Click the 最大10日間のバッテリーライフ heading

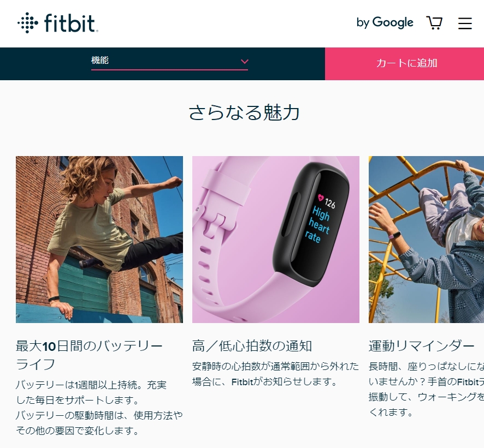[89, 355]
